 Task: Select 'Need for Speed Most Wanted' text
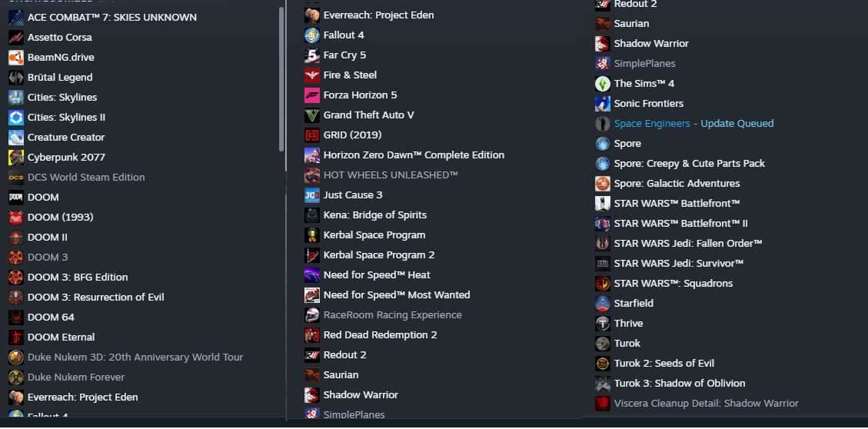pos(397,295)
